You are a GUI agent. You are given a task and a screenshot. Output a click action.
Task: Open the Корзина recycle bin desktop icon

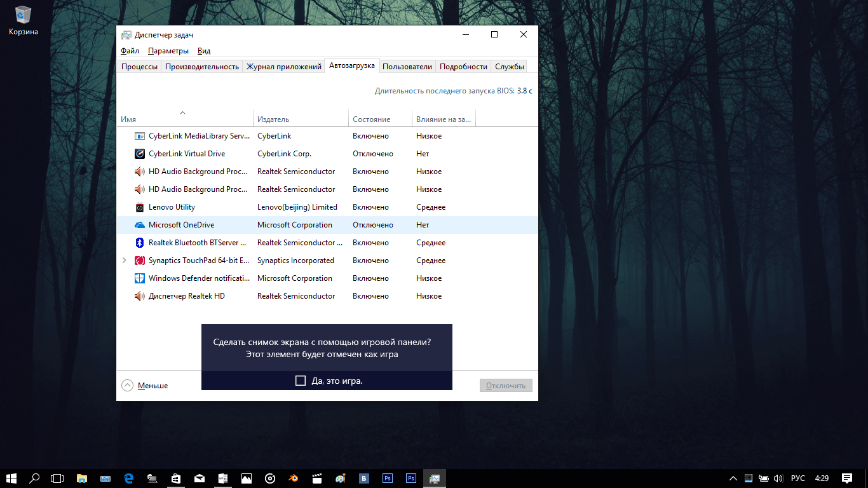pyautogui.click(x=24, y=20)
